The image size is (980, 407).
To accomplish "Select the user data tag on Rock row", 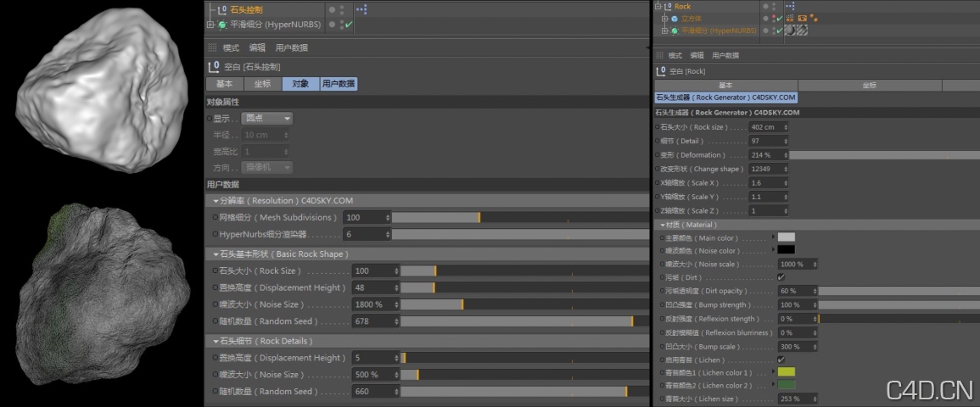I will point(789,6).
